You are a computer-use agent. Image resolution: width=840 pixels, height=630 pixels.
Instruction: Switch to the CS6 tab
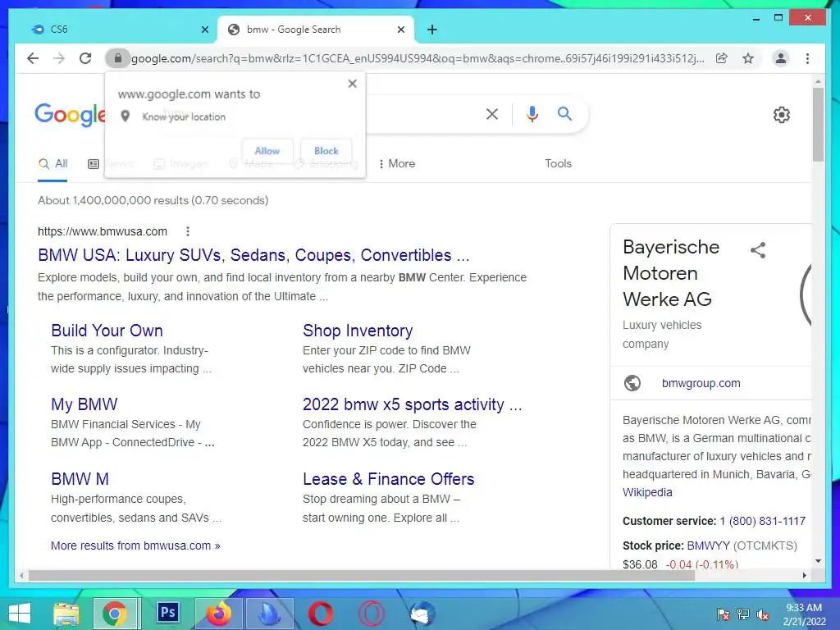coord(118,30)
